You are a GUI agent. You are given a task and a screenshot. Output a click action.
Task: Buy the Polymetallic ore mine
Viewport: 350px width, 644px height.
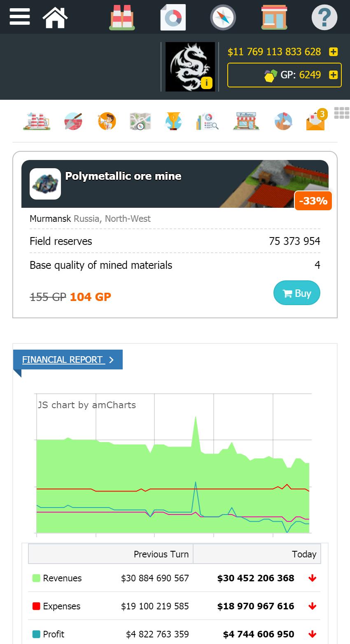(296, 293)
